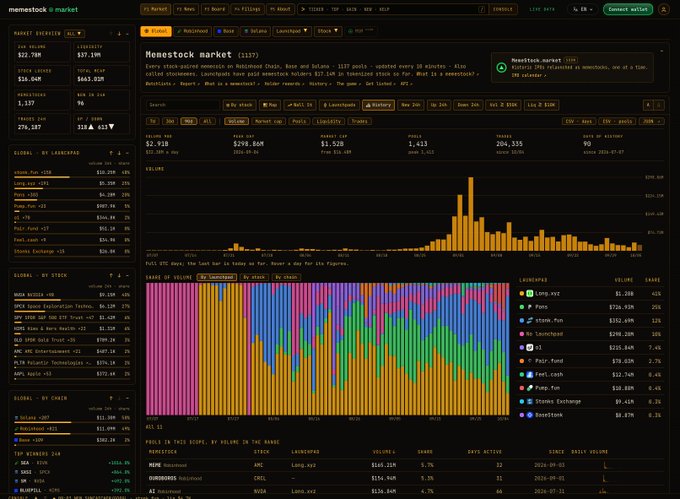Select the 30d time range
This screenshot has height=499, width=680.
coord(170,121)
